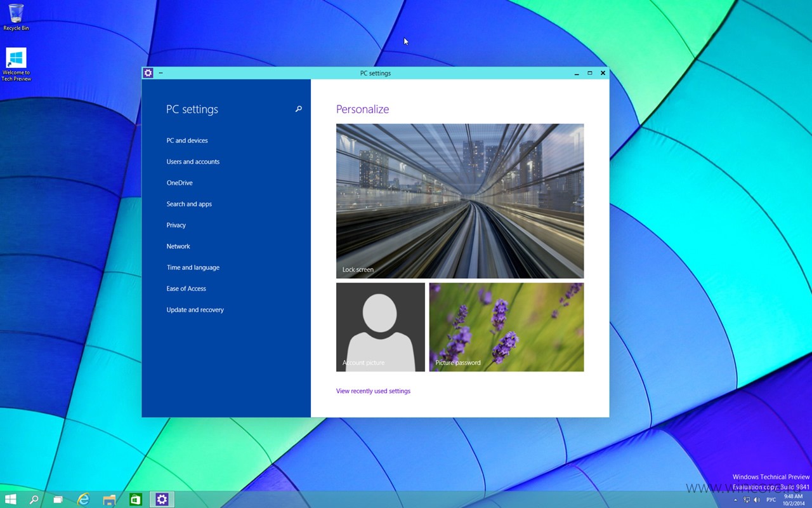Open the Store app on taskbar
The image size is (812, 508).
[135, 500]
